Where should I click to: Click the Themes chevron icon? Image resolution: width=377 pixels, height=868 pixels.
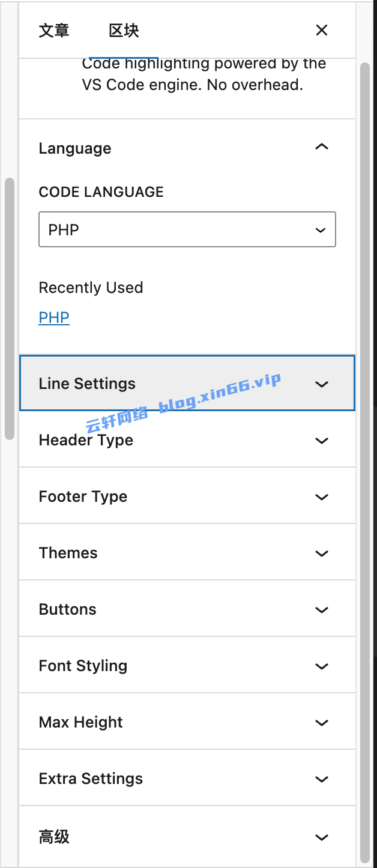point(322,553)
